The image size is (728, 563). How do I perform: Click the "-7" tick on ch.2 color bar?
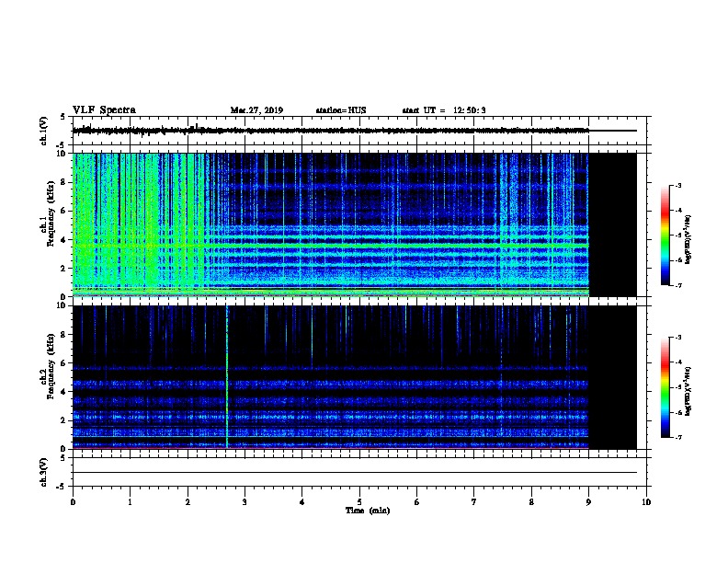tap(678, 437)
